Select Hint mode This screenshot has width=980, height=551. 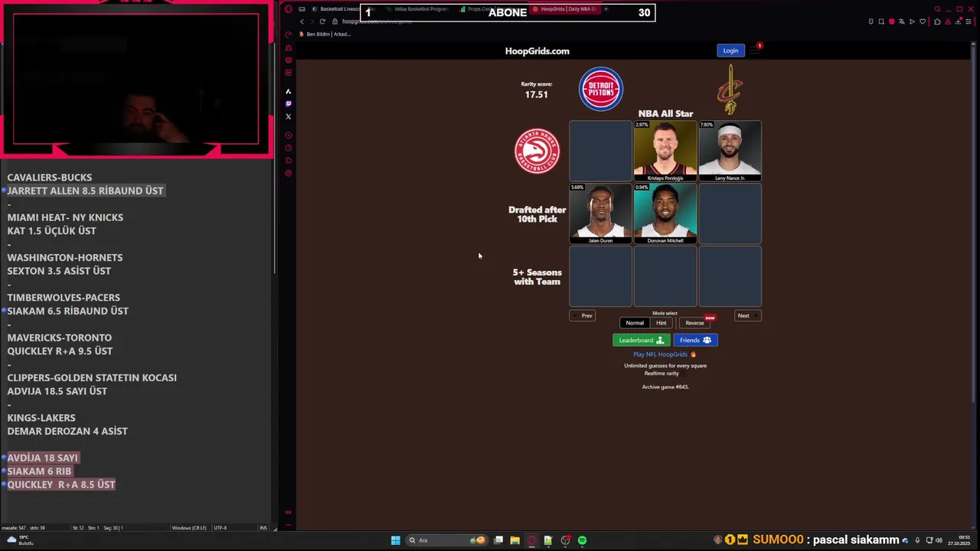[661, 323]
